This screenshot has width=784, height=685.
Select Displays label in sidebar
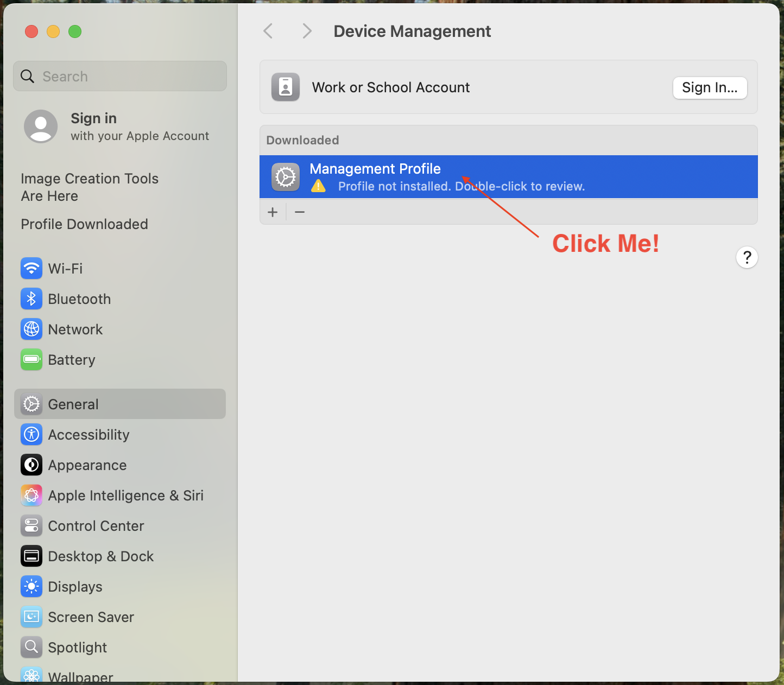pos(75,587)
